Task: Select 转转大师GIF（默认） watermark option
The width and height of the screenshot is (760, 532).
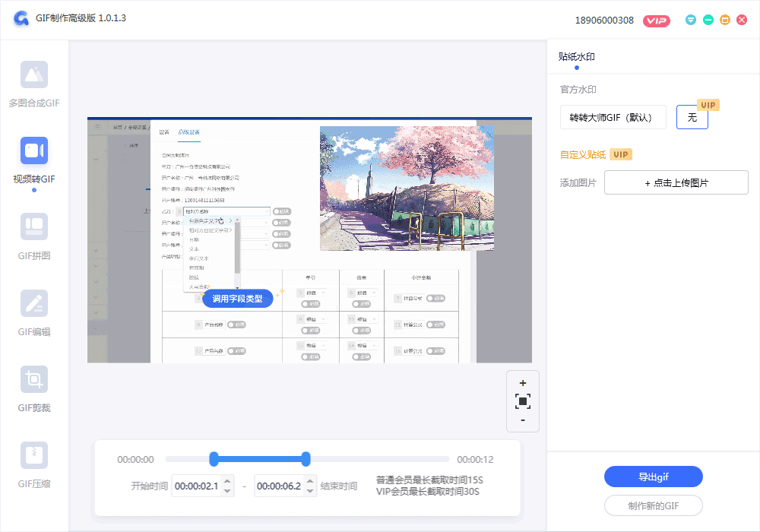Action: click(x=613, y=117)
